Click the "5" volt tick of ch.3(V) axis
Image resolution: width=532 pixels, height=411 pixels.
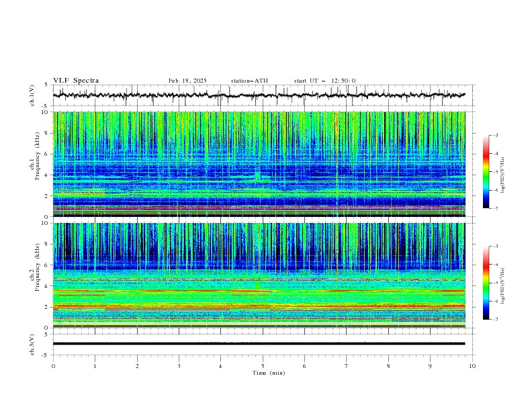pyautogui.click(x=46, y=334)
